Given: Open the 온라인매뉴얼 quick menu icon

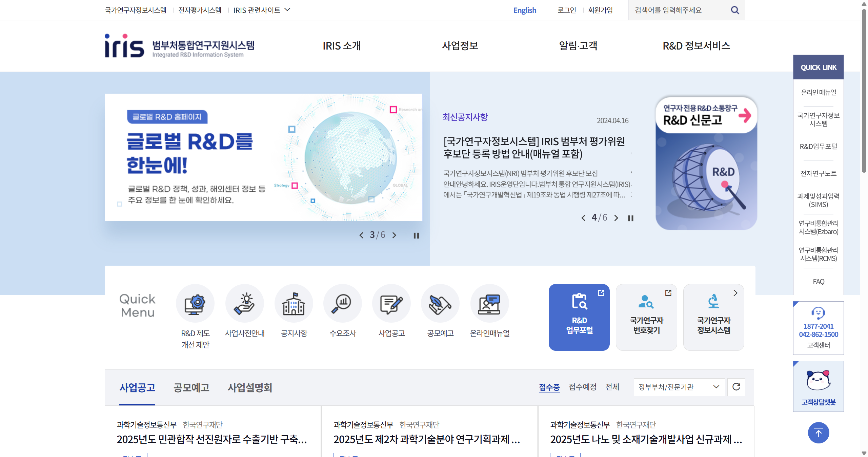Looking at the screenshot, I should point(489,303).
